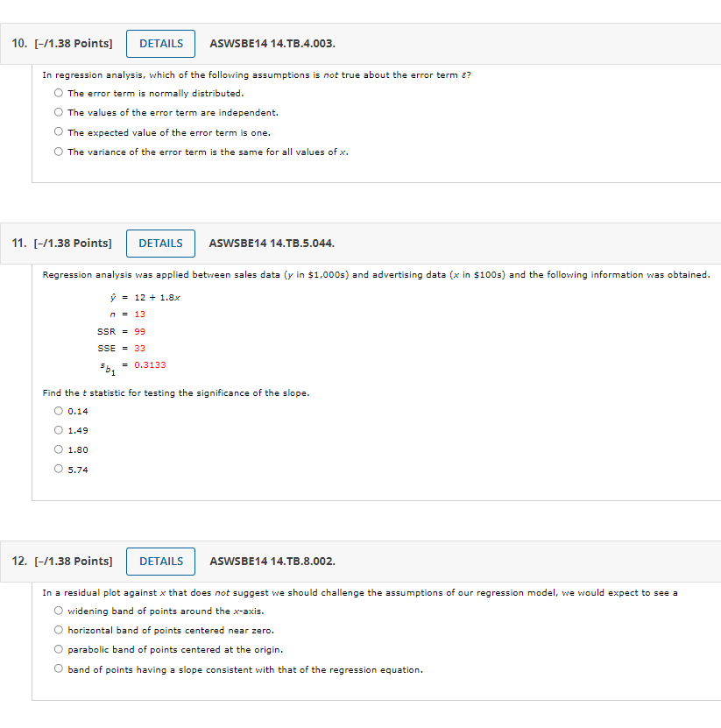Open DETAILS for question 11
The image size is (721, 728).
160,244
